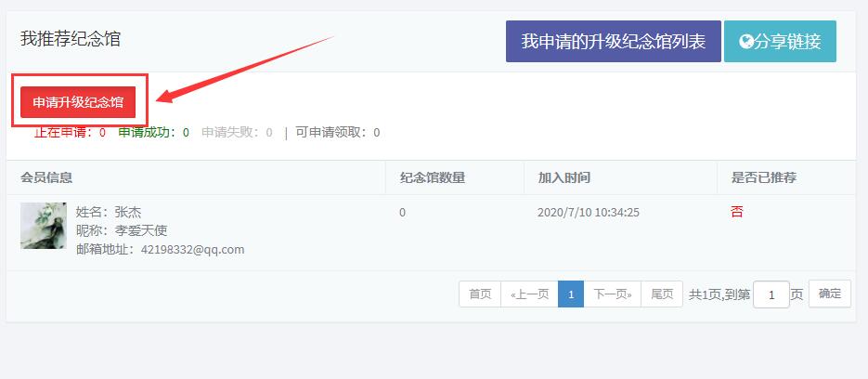Click join time 2020/7/10 10:34:25
868x379 pixels.
click(x=589, y=212)
